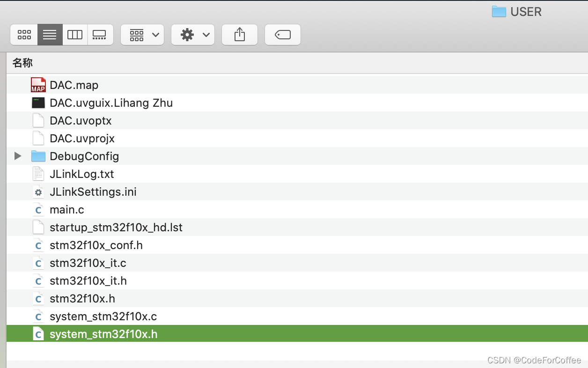The height and width of the screenshot is (368, 588).
Task: Select the DebugConfig folder name
Action: [84, 156]
